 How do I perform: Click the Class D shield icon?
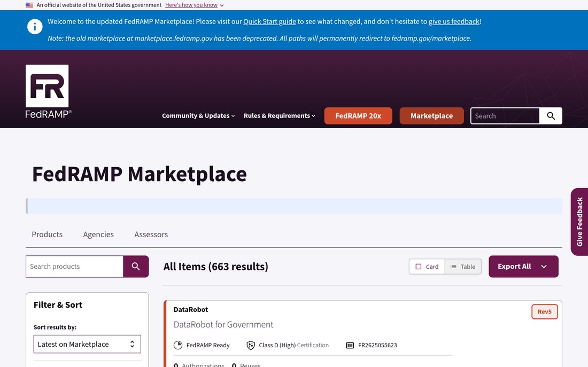tap(251, 345)
